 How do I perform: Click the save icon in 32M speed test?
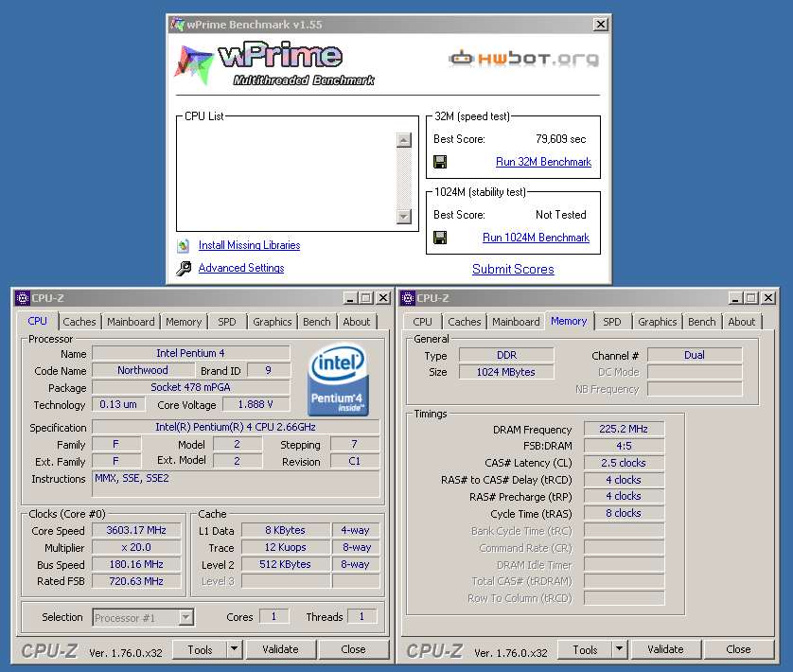pyautogui.click(x=440, y=162)
